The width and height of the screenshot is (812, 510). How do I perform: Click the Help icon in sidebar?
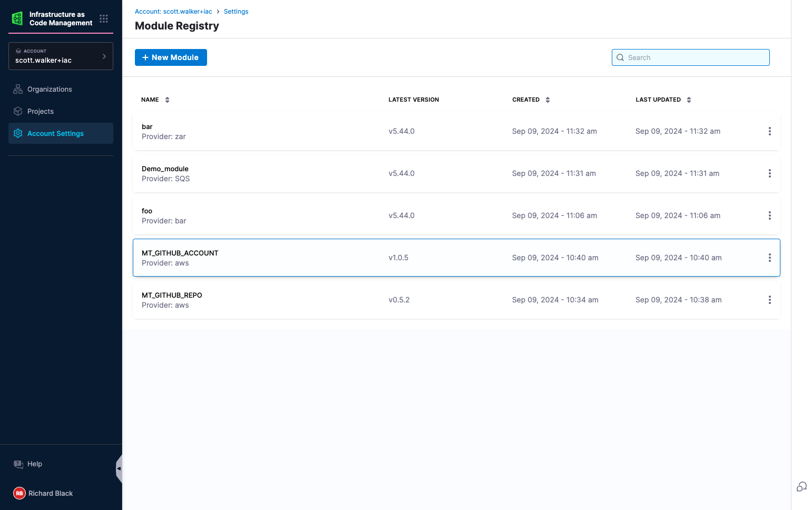(x=18, y=464)
